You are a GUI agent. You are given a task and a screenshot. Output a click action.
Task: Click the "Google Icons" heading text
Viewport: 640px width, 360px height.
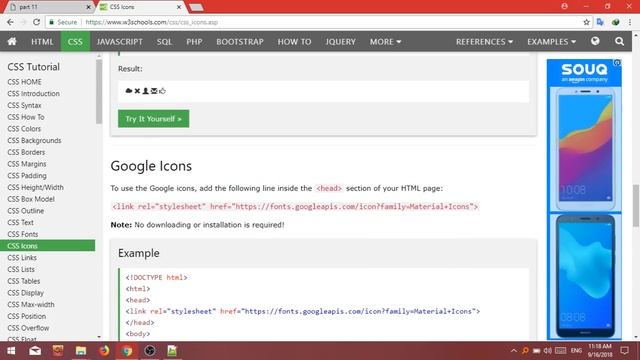point(151,166)
